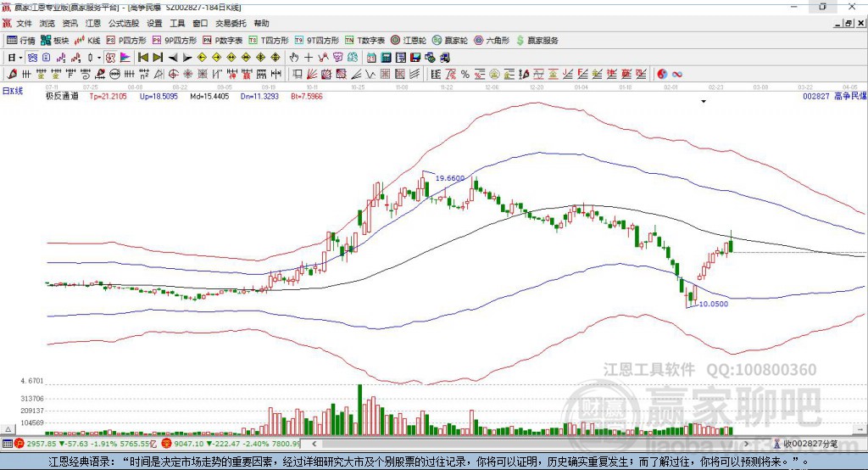Move chart right with black arrow

coord(187,57)
